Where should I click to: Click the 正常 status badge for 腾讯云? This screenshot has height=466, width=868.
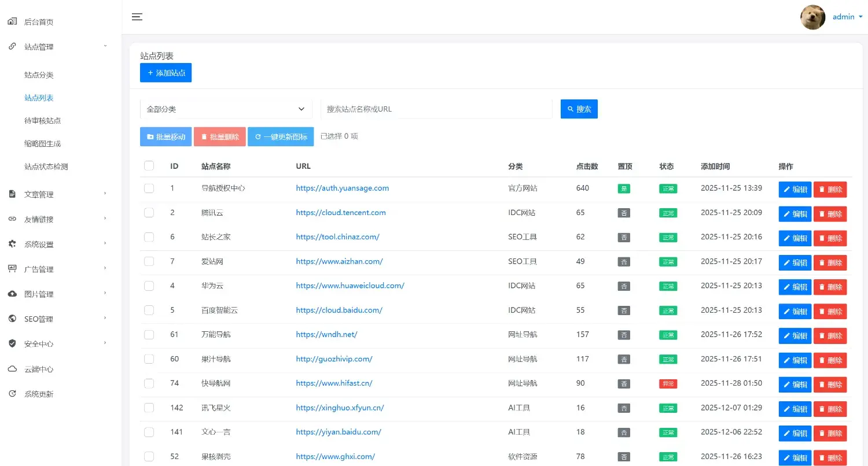[668, 213]
